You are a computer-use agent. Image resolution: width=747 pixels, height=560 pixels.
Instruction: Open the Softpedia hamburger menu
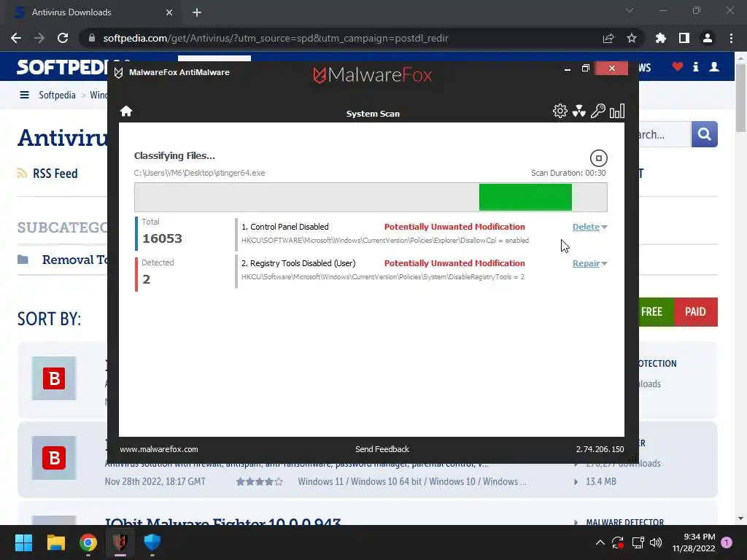click(x=24, y=95)
